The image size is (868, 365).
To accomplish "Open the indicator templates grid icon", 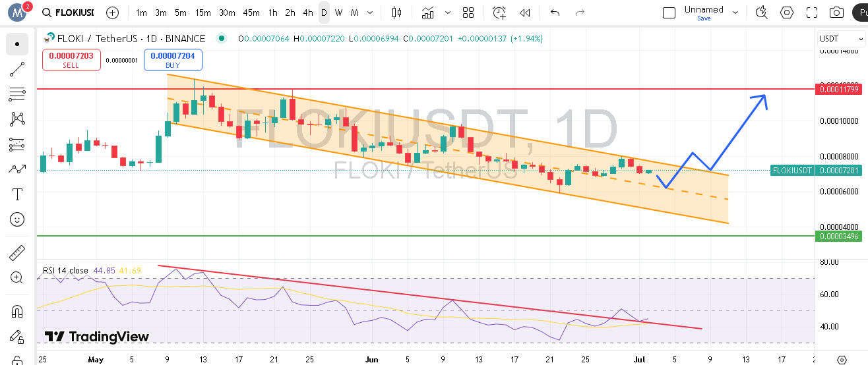I will (468, 13).
